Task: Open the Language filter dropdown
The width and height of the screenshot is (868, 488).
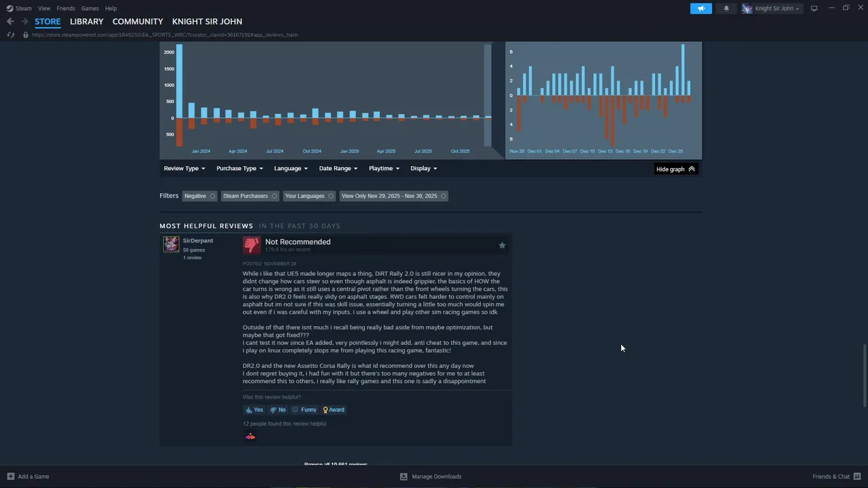Action: (x=290, y=168)
